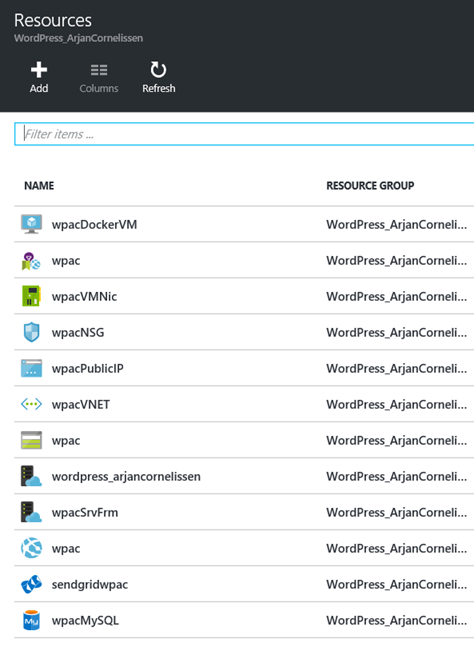Open the wpacMySQL resource name
474x647 pixels.
(85, 621)
